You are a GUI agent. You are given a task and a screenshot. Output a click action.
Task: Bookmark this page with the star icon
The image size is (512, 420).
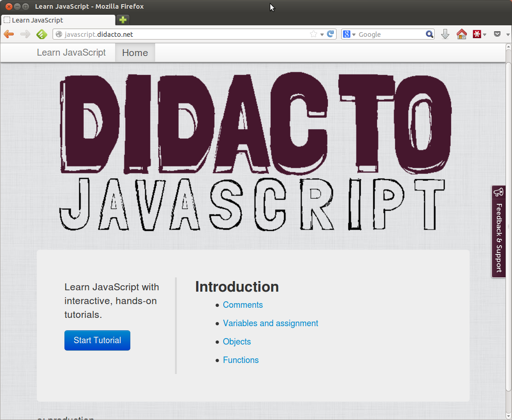(314, 34)
